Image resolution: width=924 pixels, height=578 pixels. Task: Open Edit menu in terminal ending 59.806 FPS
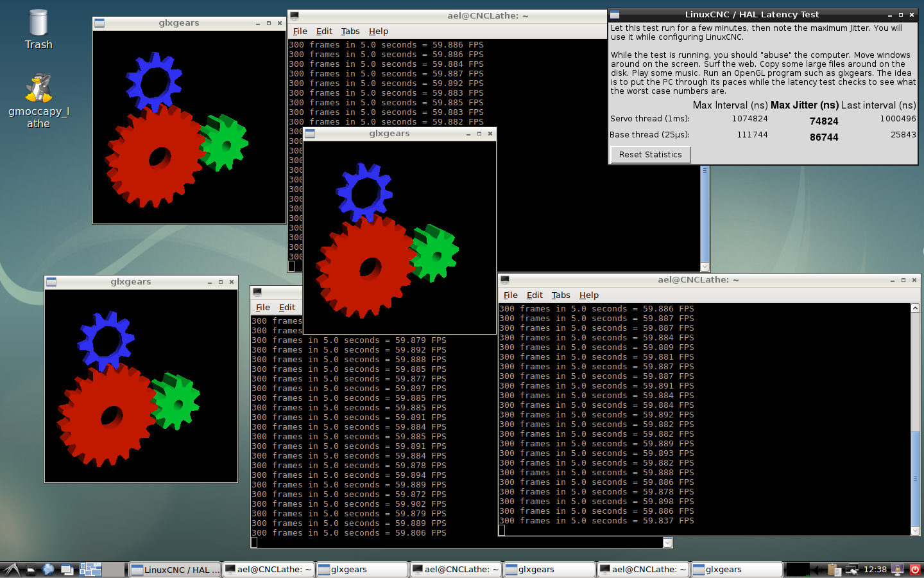click(x=287, y=308)
